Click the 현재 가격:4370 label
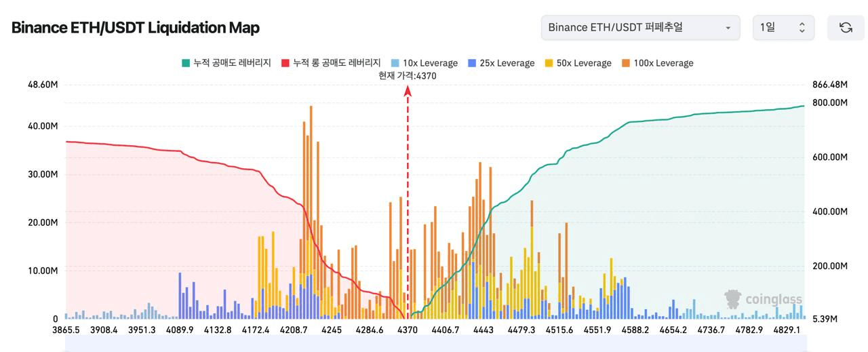 tap(408, 75)
